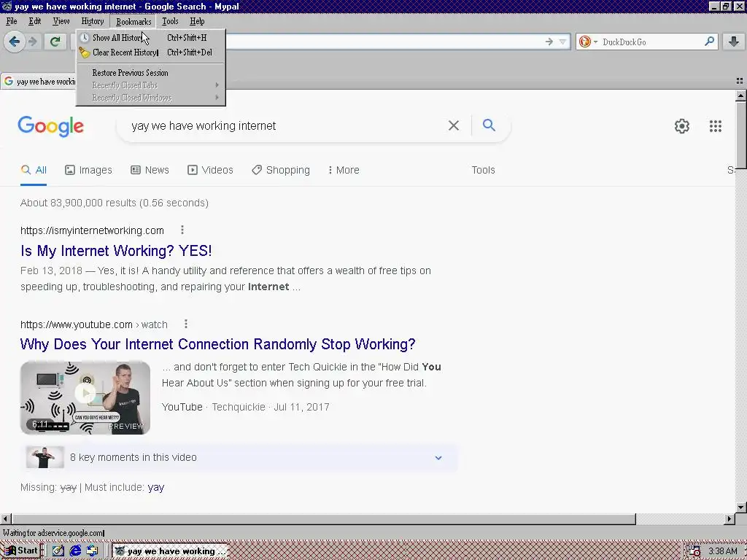Click the 'yay' Must include link

pyautogui.click(x=156, y=487)
